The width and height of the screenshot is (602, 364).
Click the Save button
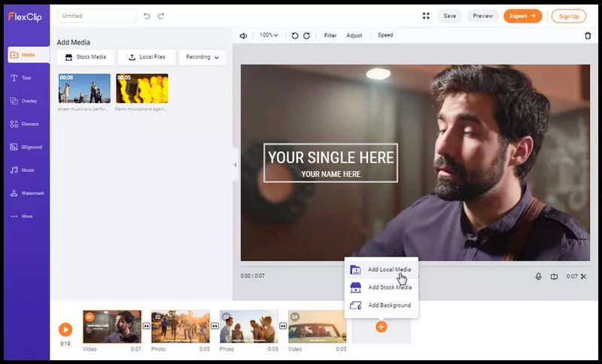[x=449, y=16]
